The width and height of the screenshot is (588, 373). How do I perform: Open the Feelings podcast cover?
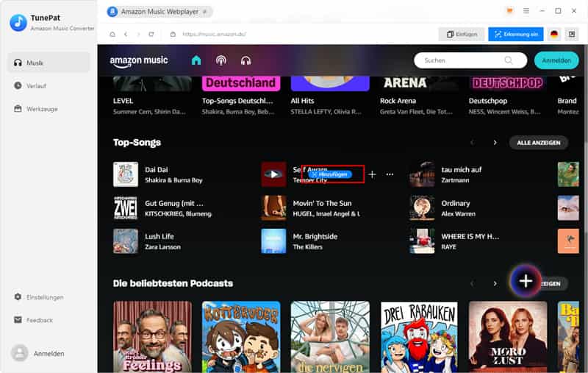tap(152, 337)
